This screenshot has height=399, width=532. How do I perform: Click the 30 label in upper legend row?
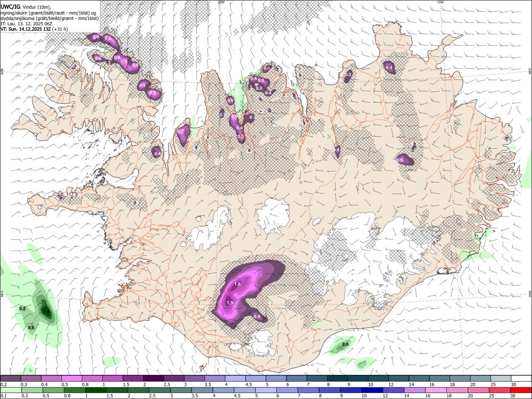[513, 384]
